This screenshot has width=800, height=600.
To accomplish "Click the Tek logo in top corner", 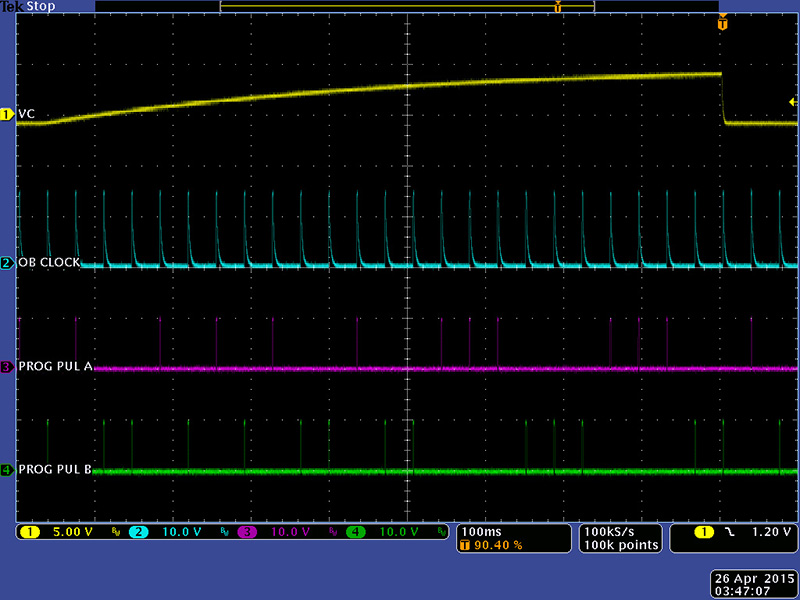I will coord(12,6).
